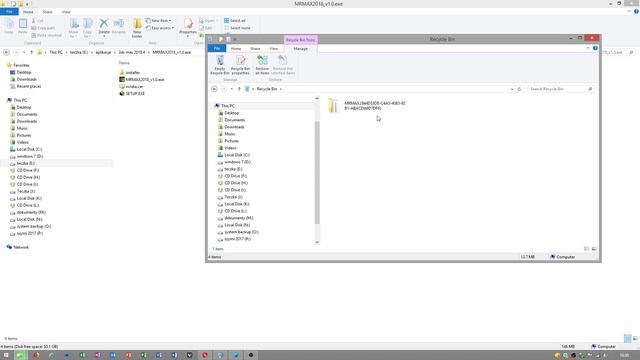The image size is (640, 360).
Task: Click Search Recycle Bin input field
Action: point(560,89)
